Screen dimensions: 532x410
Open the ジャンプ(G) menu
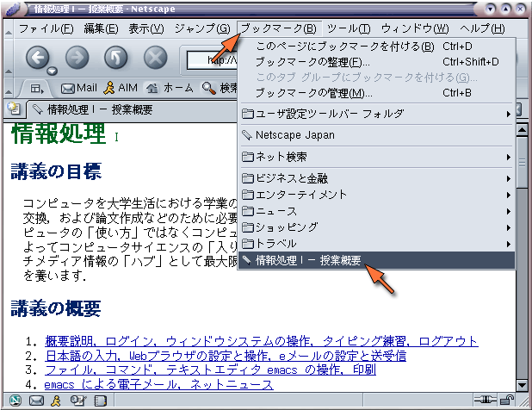click(202, 28)
